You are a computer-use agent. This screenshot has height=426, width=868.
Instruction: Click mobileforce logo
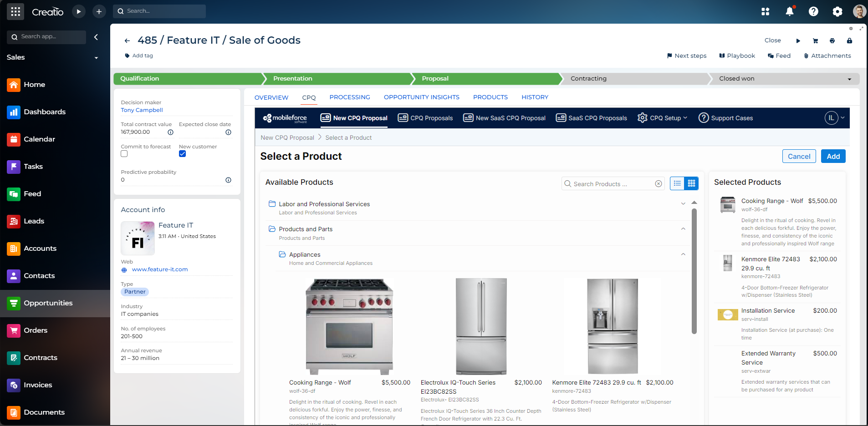285,118
